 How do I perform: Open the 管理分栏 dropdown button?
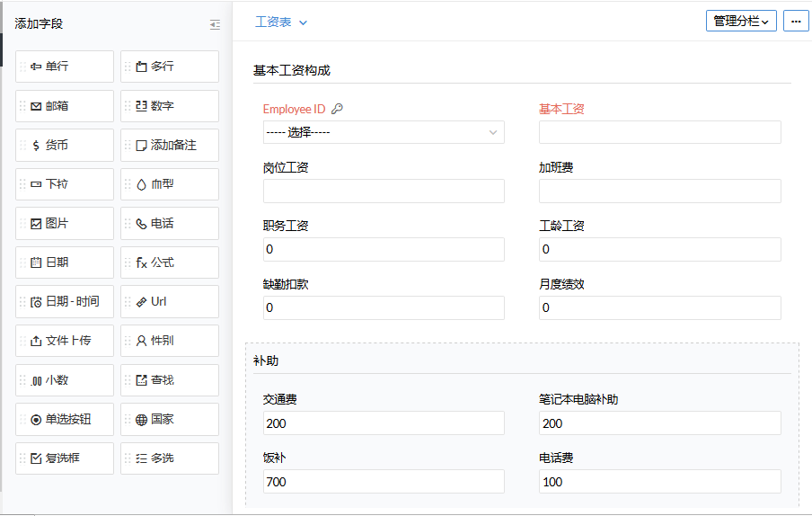tap(741, 22)
